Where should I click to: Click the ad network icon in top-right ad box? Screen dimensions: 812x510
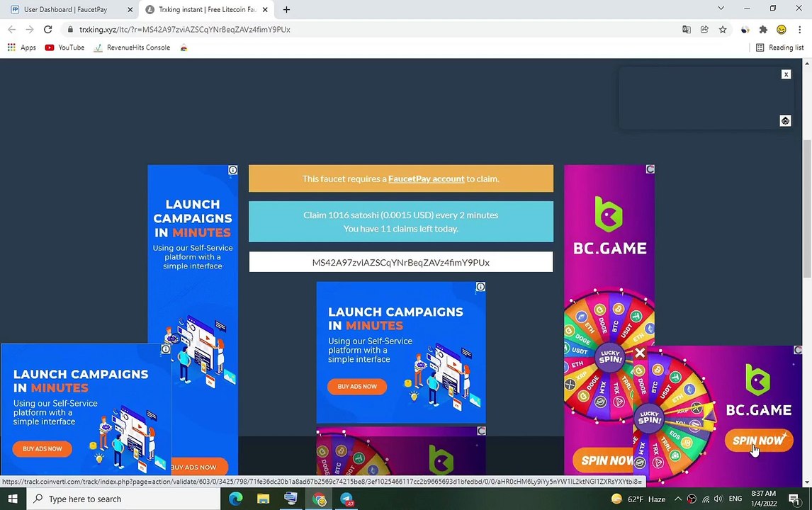pyautogui.click(x=785, y=120)
